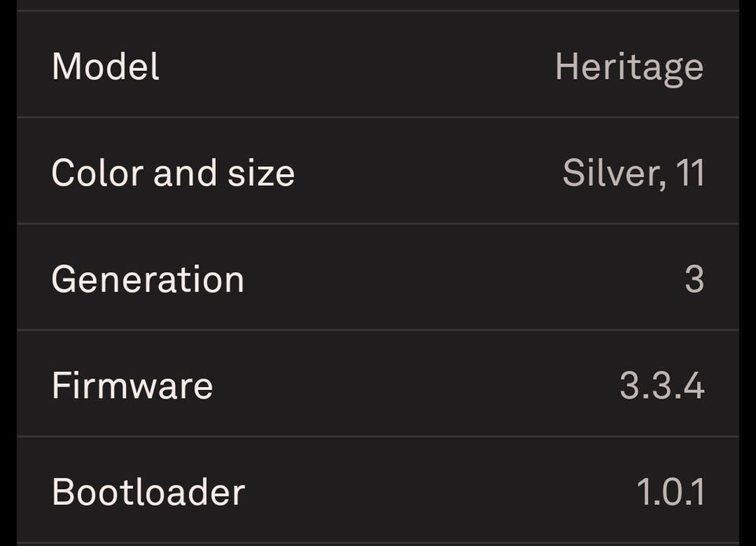Click divider between Color and Generation rows
Viewport: 756px width, 546px height.
pyautogui.click(x=378, y=224)
